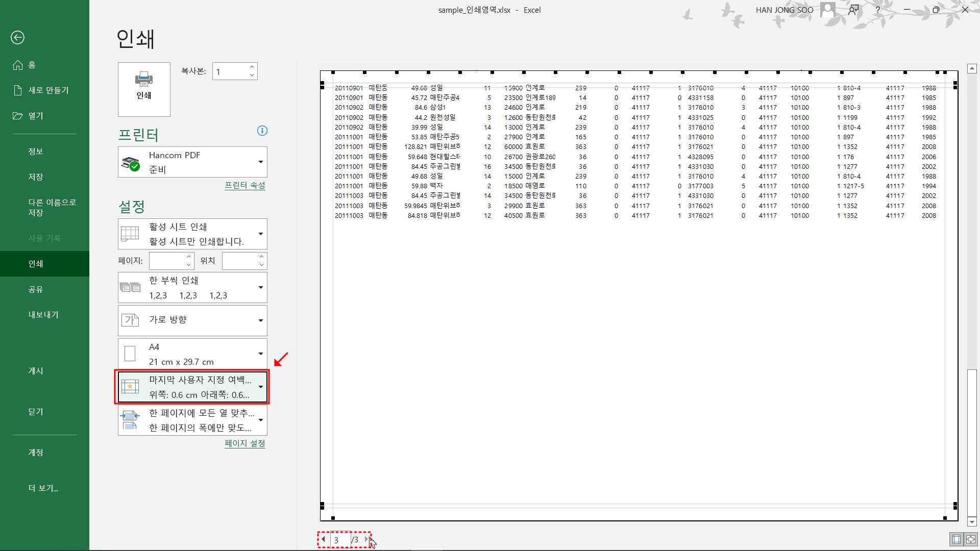Open the Printer Properties link
The image size is (980, 551).
coord(244,185)
